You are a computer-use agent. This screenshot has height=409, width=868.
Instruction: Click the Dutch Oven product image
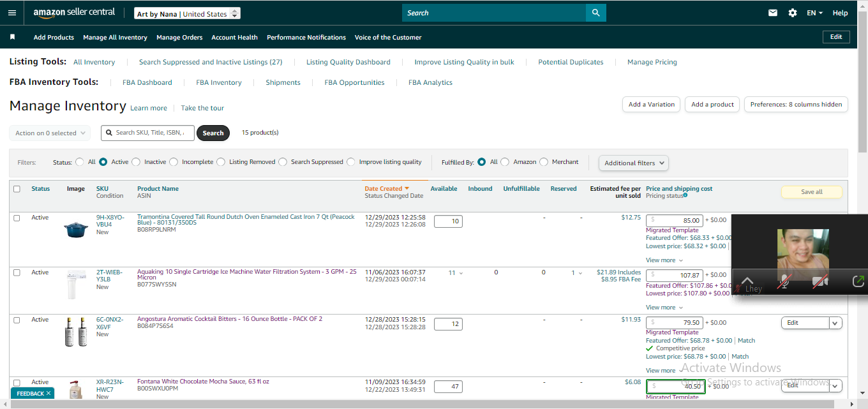pos(76,228)
